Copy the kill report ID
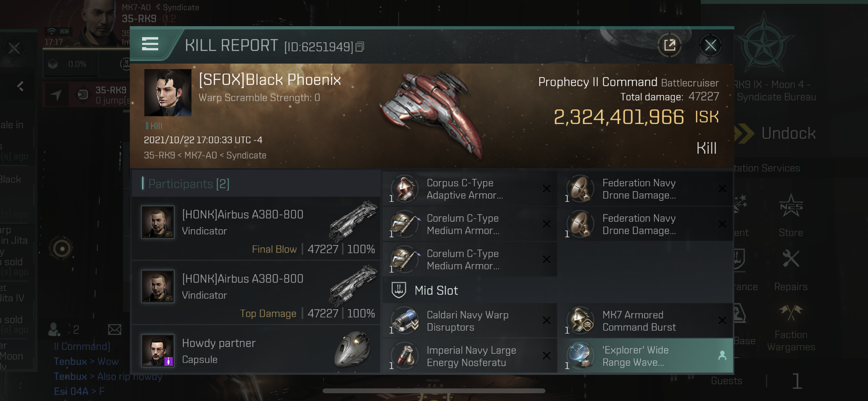The width and height of the screenshot is (868, 401). [x=360, y=47]
